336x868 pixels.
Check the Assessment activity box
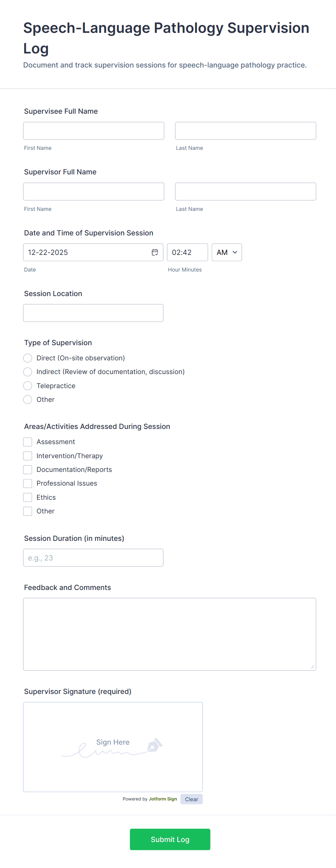pos(27,442)
